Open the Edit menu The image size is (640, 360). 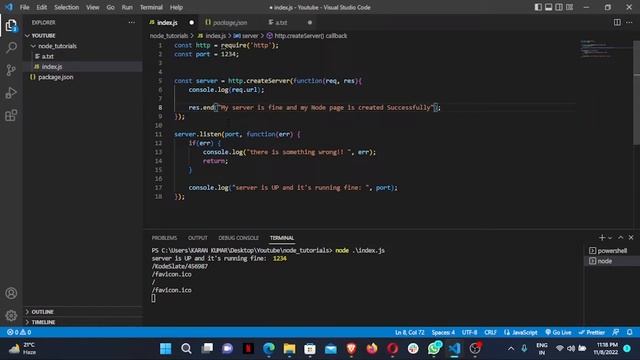point(41,7)
